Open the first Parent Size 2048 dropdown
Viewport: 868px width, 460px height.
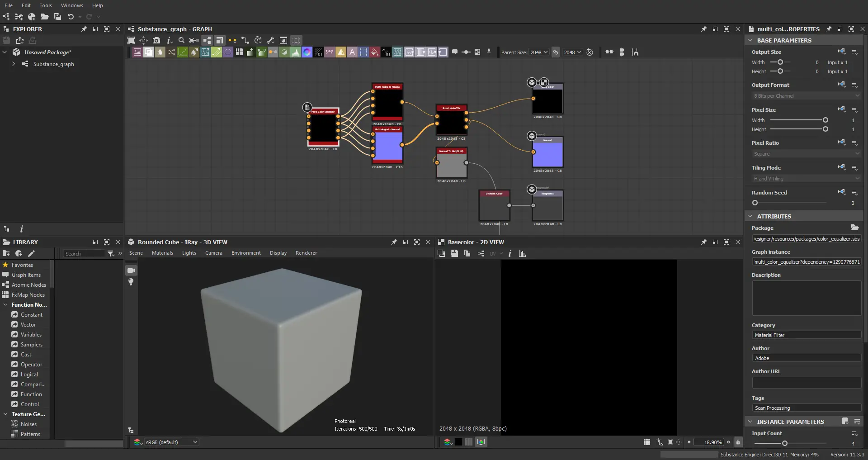coord(539,52)
